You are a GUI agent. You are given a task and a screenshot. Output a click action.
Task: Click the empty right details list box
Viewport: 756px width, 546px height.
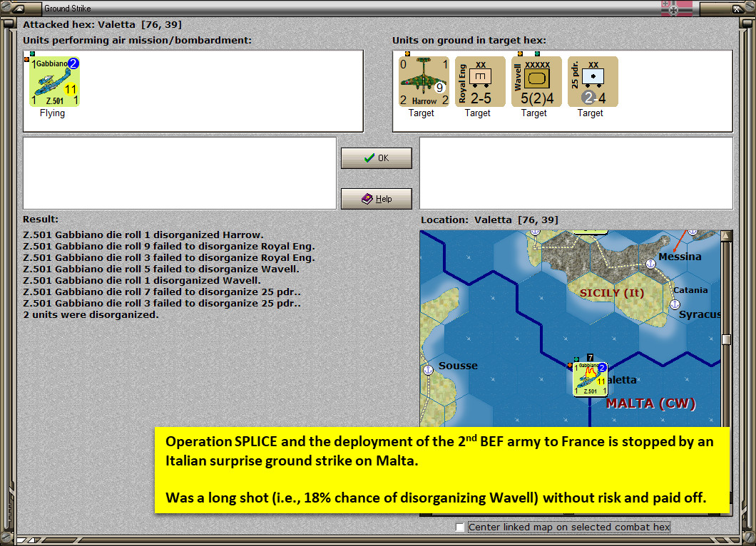click(576, 173)
